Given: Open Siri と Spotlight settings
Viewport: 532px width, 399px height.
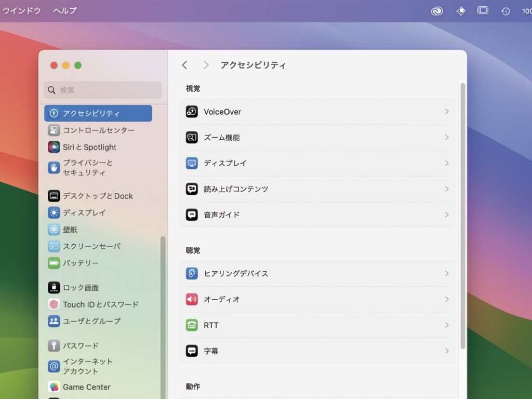Looking at the screenshot, I should (x=98, y=147).
